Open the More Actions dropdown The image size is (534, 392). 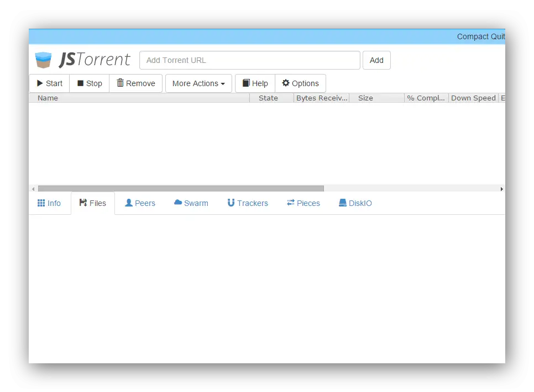click(x=198, y=83)
